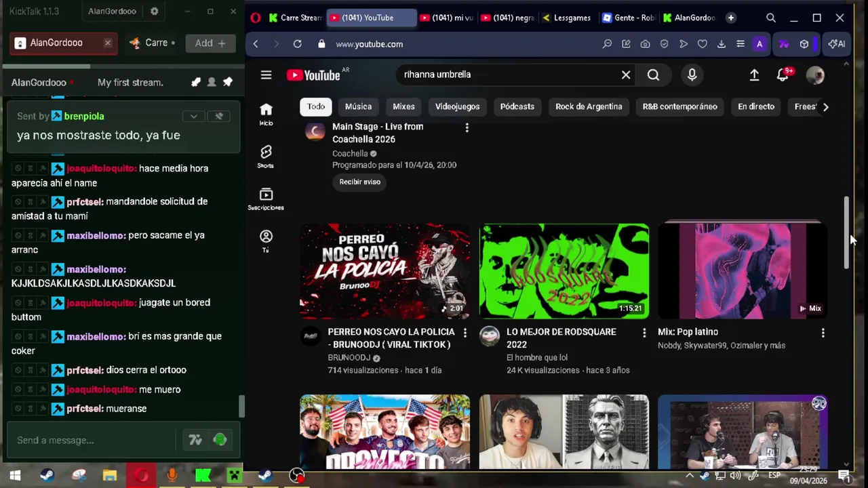The width and height of the screenshot is (868, 488).
Task: Open the YouTube create upload icon
Action: 754,75
